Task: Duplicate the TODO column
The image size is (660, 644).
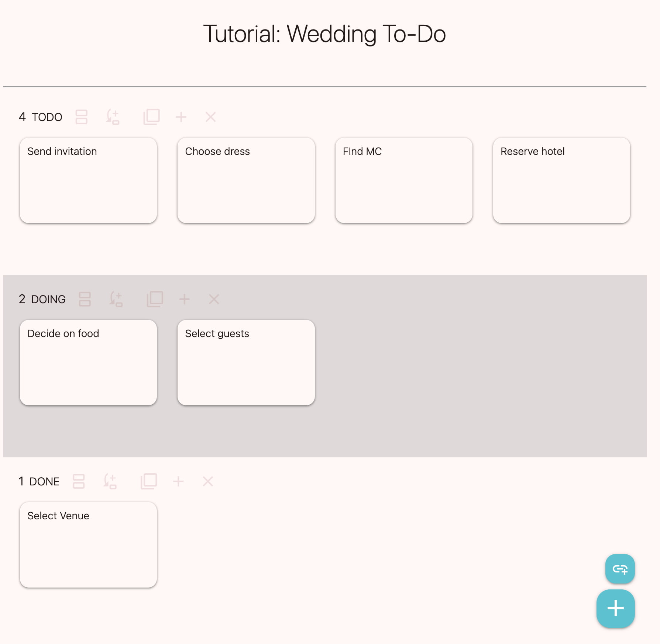Action: click(152, 117)
